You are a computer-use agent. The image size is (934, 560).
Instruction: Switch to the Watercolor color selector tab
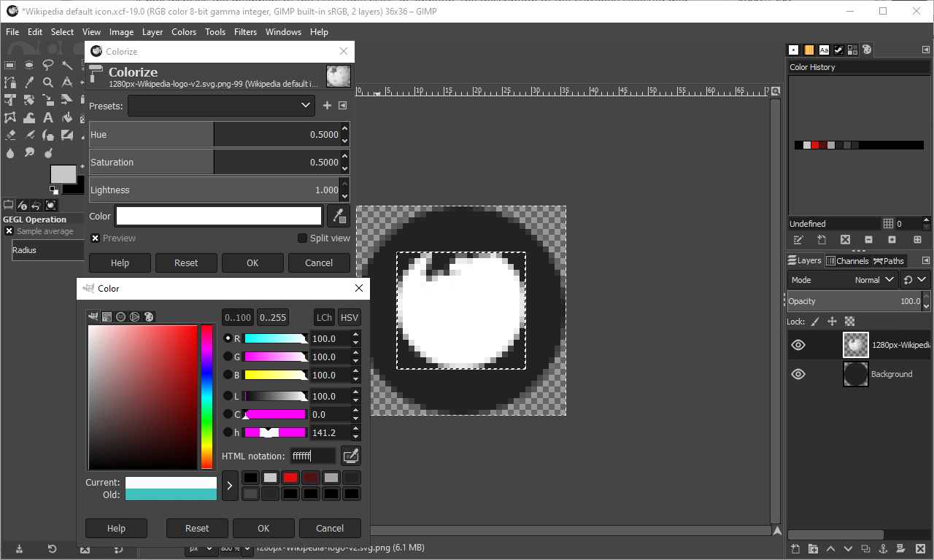[x=121, y=316]
